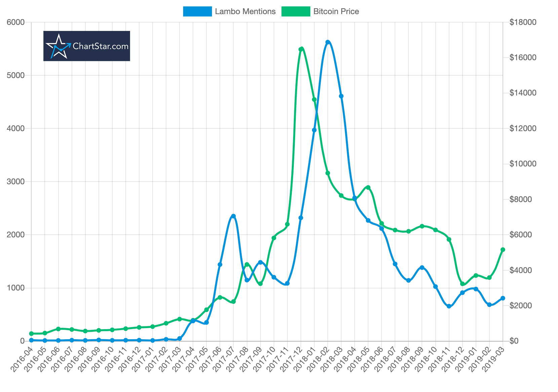Click the blue Lambo Mentions color swatch
The width and height of the screenshot is (558, 392).
click(197, 11)
